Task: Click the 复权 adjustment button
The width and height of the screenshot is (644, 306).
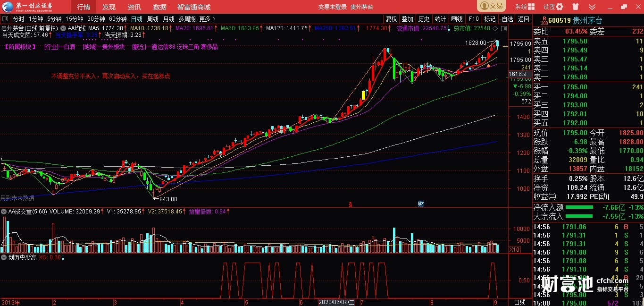Action: click(x=392, y=19)
